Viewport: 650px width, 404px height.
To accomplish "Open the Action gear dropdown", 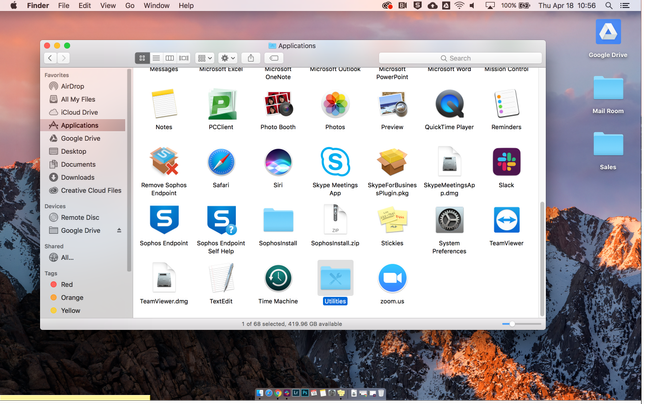I will [x=228, y=58].
